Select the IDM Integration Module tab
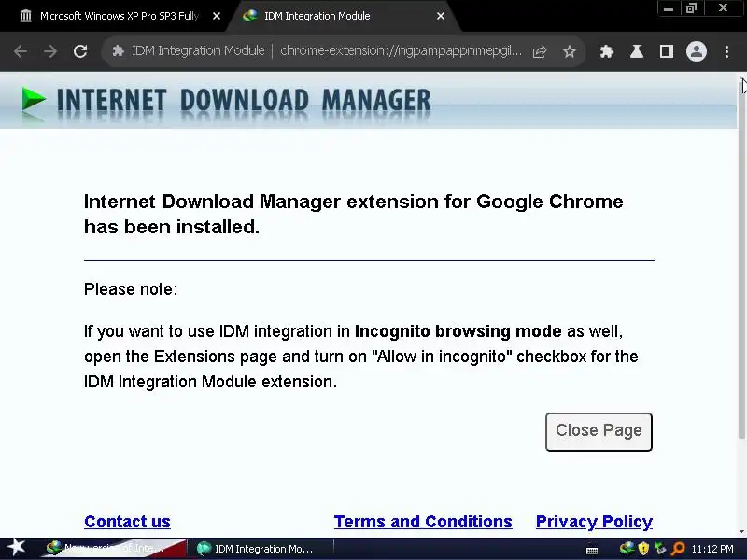Screen dimensions: 747x560 coord(343,16)
